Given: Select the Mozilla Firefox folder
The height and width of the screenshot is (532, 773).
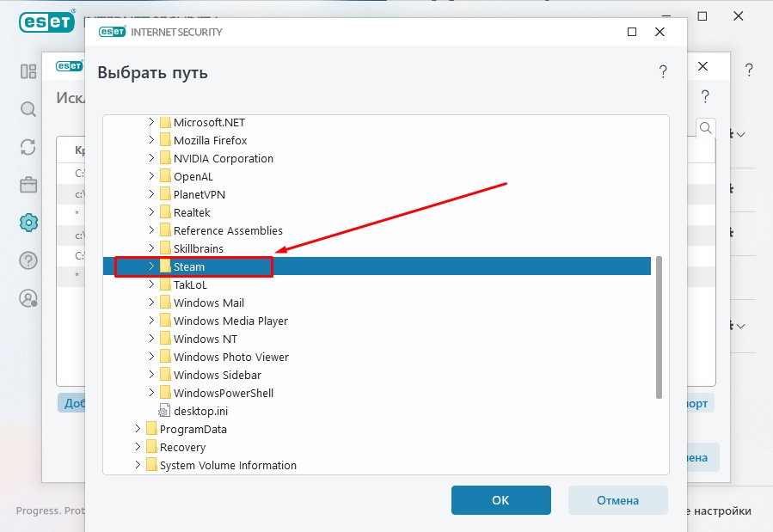Looking at the screenshot, I should [210, 140].
